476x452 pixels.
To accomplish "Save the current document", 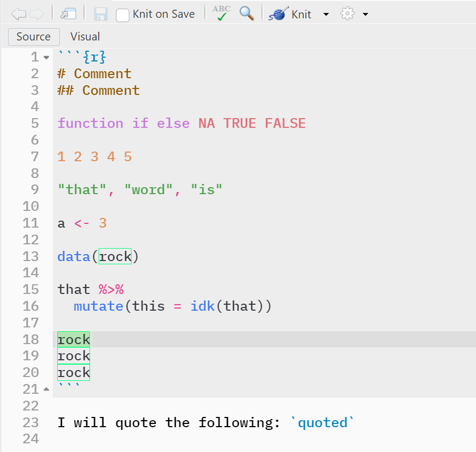I will pyautogui.click(x=100, y=14).
